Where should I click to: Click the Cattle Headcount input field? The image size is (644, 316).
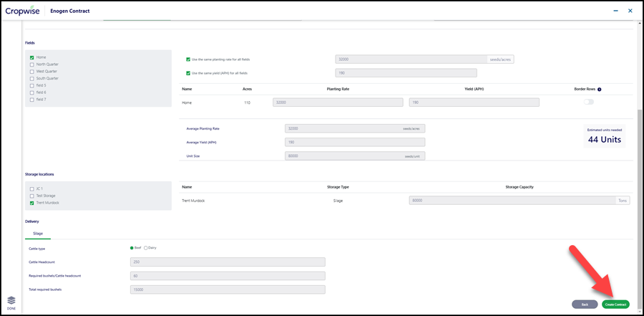(228, 262)
